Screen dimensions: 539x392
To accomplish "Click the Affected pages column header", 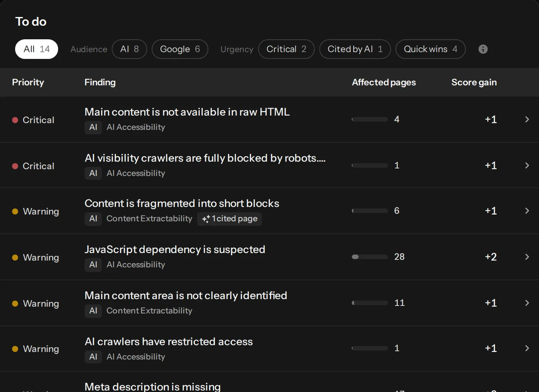I will point(384,82).
